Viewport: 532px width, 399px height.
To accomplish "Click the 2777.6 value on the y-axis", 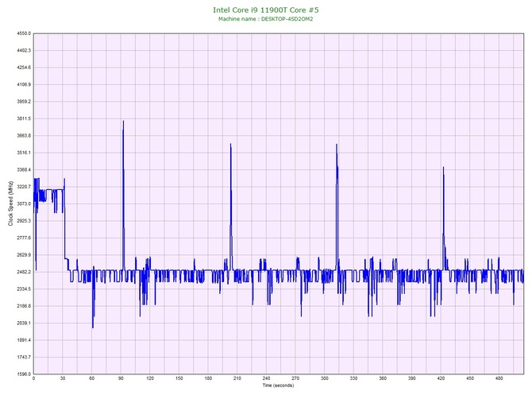I will pos(24,238).
